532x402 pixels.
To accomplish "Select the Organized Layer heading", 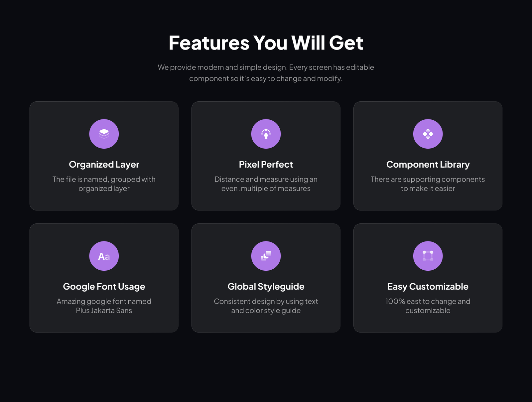I will pyautogui.click(x=104, y=165).
